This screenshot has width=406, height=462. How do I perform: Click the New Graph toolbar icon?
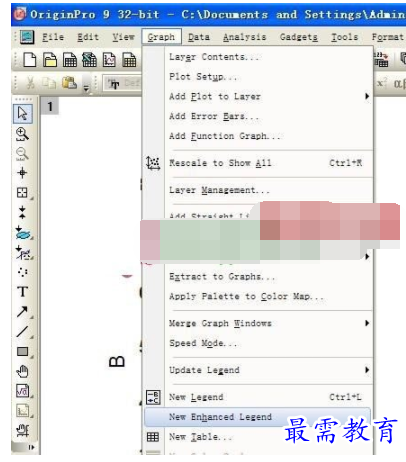click(x=109, y=60)
